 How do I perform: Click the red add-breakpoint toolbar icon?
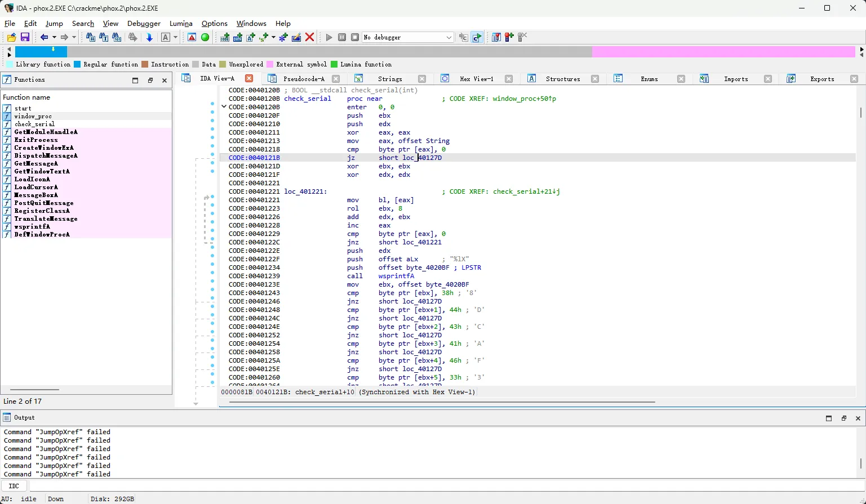(x=509, y=37)
